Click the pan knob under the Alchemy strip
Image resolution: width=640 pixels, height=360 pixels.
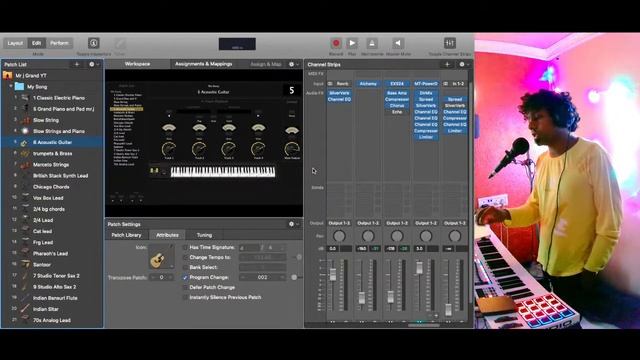(x=368, y=236)
